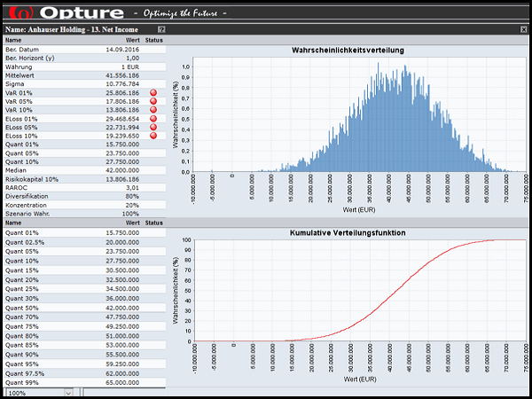Click red status indicator for VaR 05%

pyautogui.click(x=153, y=101)
